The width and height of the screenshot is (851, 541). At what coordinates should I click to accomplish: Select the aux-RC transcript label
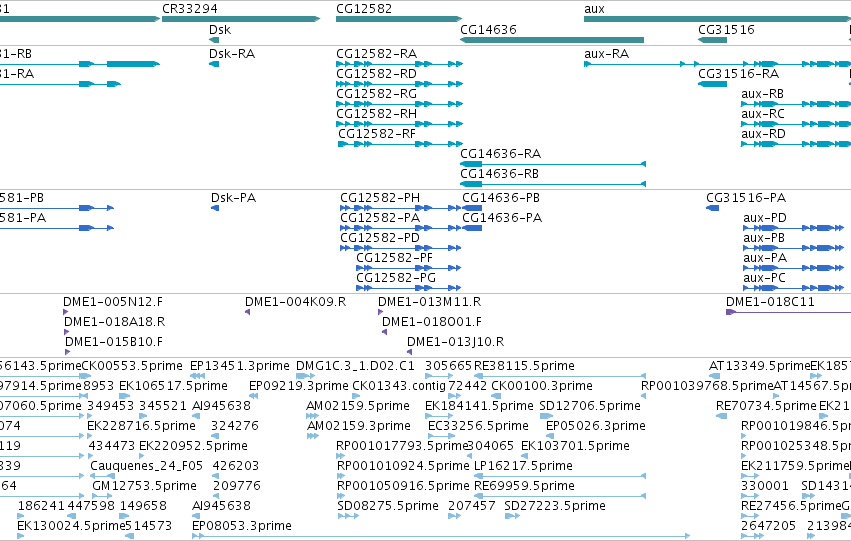[763, 114]
